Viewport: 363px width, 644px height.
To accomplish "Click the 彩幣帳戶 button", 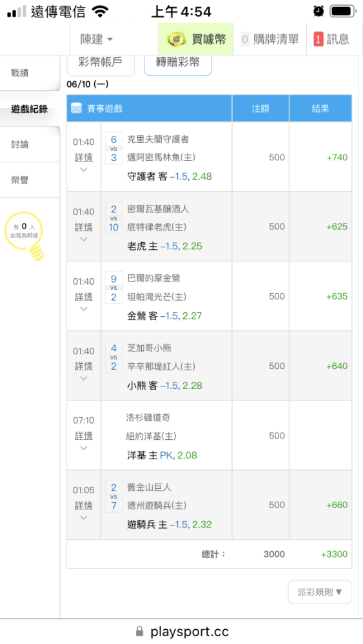I will 101,63.
